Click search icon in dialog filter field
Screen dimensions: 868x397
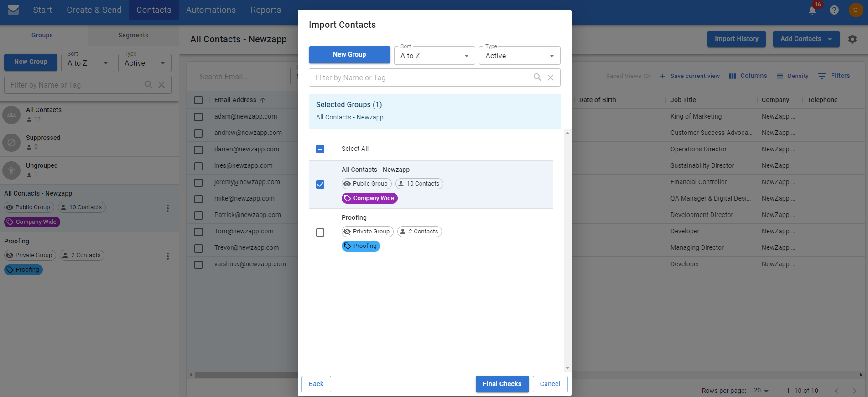[x=538, y=77]
